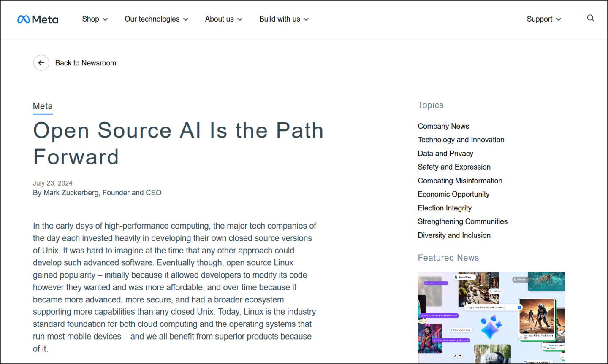This screenshot has height=364, width=608.
Task: Open the Build with us menu
Action: click(284, 19)
